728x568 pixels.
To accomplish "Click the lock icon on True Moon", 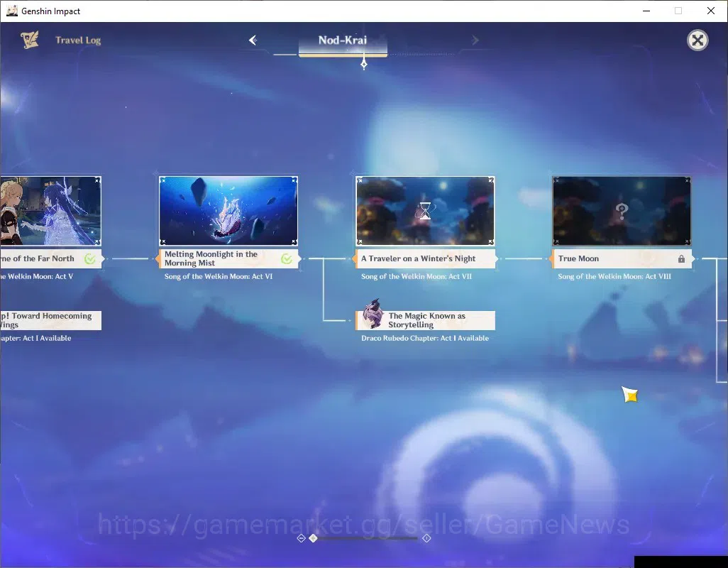I will (x=681, y=258).
